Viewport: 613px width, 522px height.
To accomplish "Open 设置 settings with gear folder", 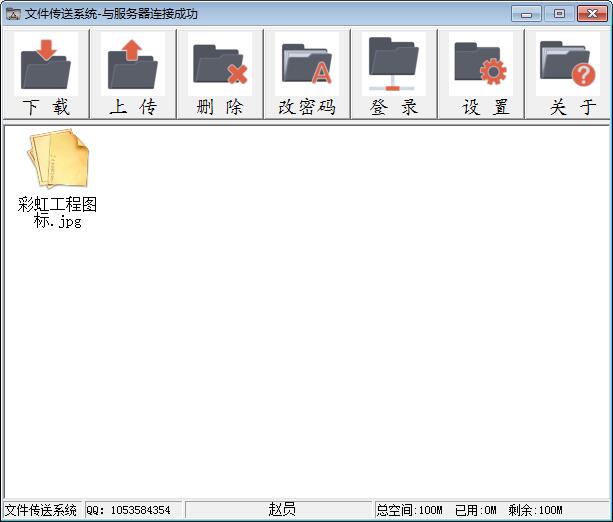I will (481, 74).
